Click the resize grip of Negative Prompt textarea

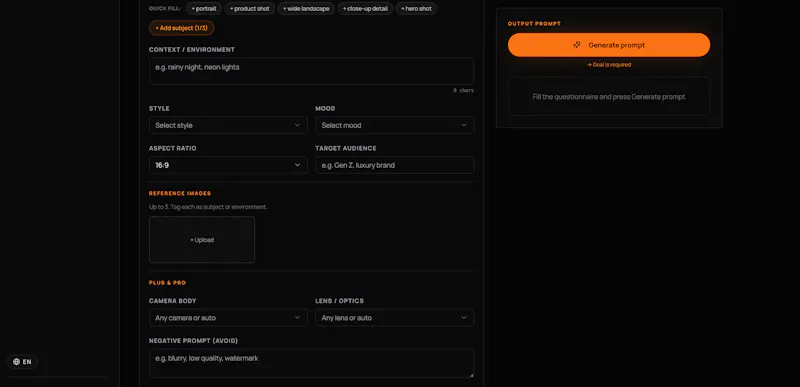coord(471,375)
